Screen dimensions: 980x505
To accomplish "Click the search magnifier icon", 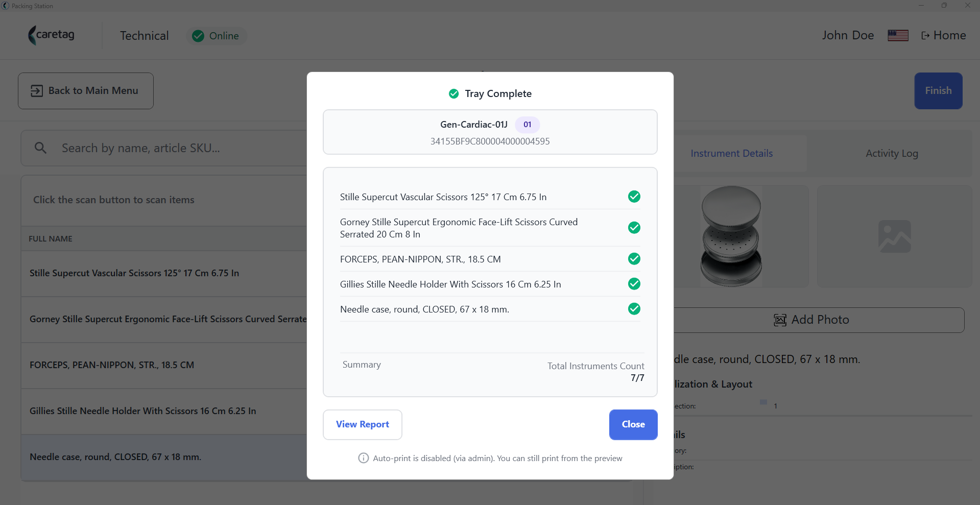I will [40, 148].
